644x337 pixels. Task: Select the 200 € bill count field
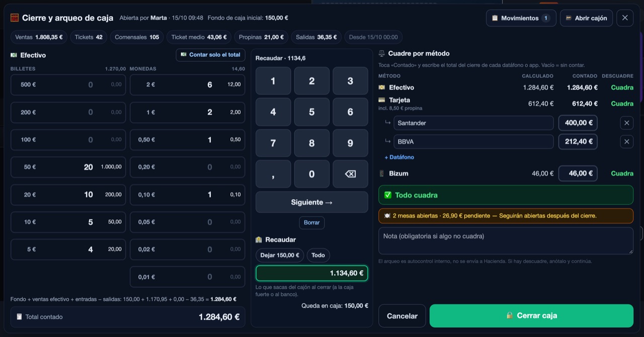pyautogui.click(x=68, y=112)
